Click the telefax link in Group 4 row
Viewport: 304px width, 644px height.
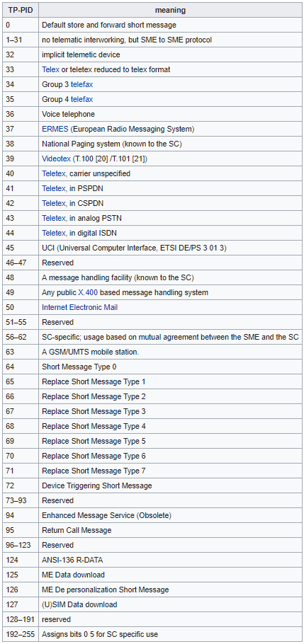click(82, 99)
